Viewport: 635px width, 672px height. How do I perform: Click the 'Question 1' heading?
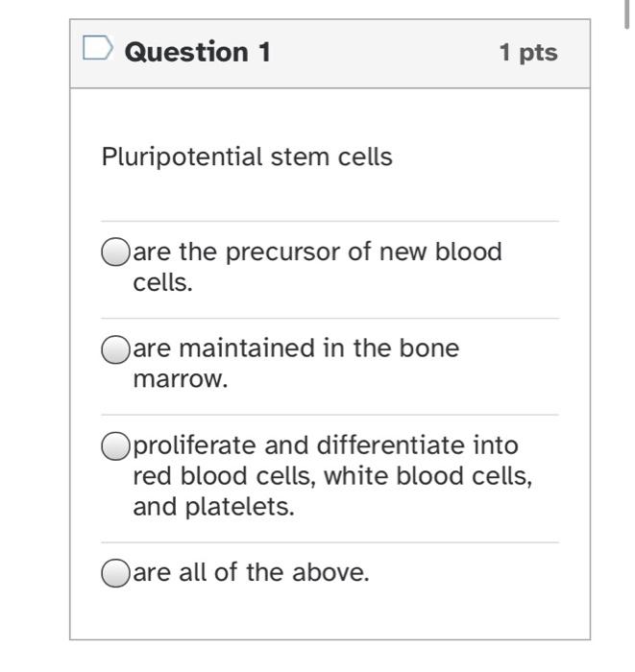(x=198, y=52)
